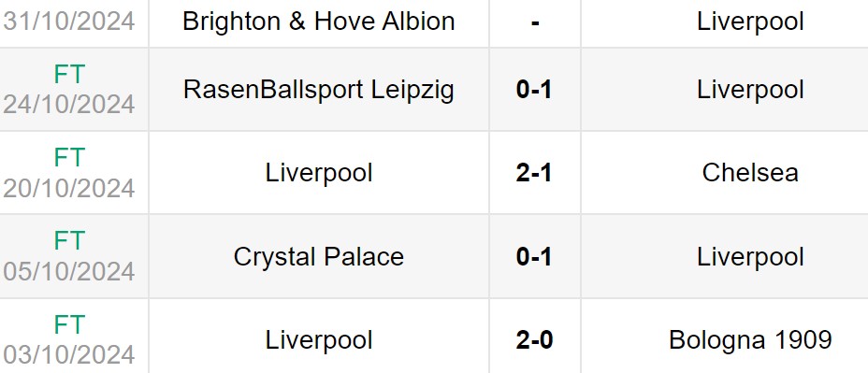Click the date 20/10/2024
The width and height of the screenshot is (868, 373).
click(x=69, y=188)
